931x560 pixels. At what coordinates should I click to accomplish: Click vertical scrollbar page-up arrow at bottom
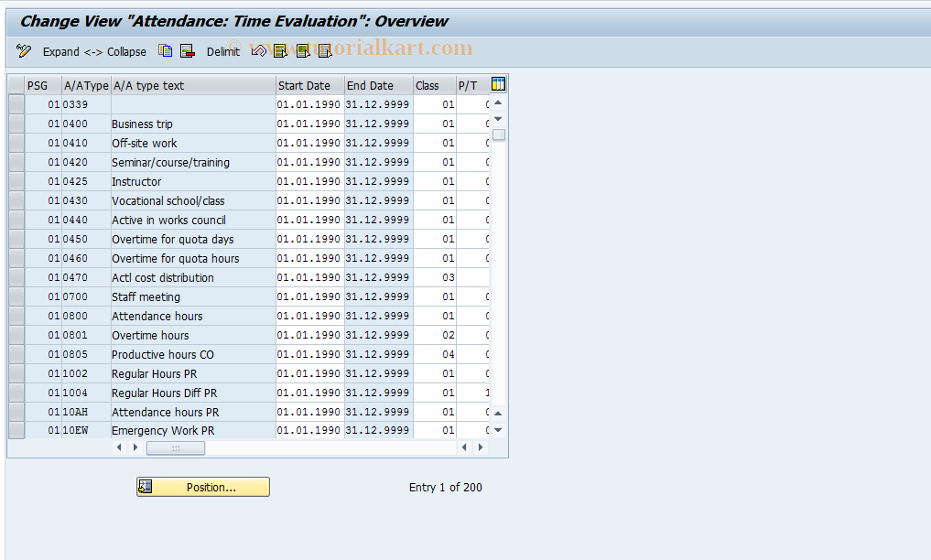coord(499,414)
